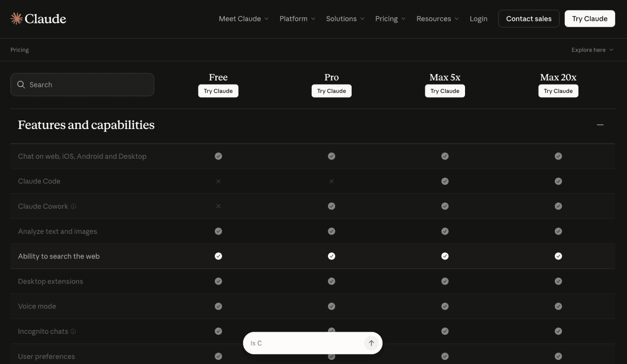Click the Login link
This screenshot has width=627, height=364.
click(478, 19)
